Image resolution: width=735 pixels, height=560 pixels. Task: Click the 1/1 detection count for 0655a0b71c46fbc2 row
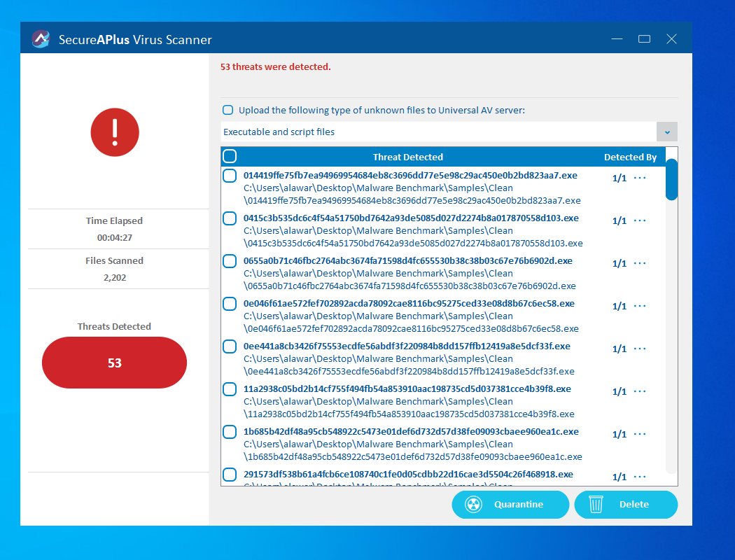(619, 263)
